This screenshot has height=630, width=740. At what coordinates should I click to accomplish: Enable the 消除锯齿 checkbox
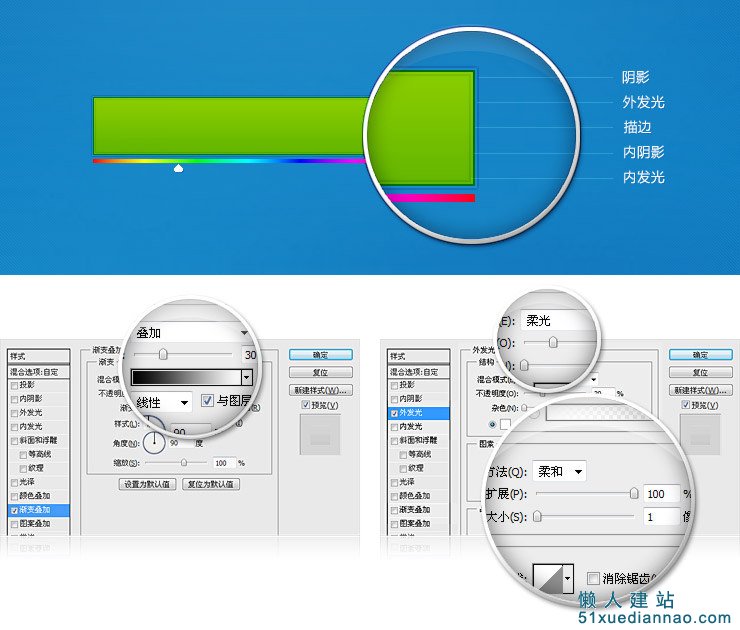pos(593,578)
